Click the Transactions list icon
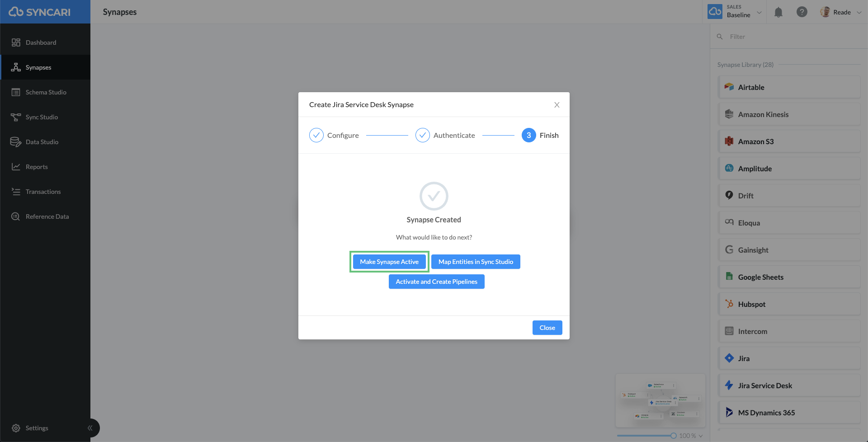The width and height of the screenshot is (868, 442). pos(16,192)
